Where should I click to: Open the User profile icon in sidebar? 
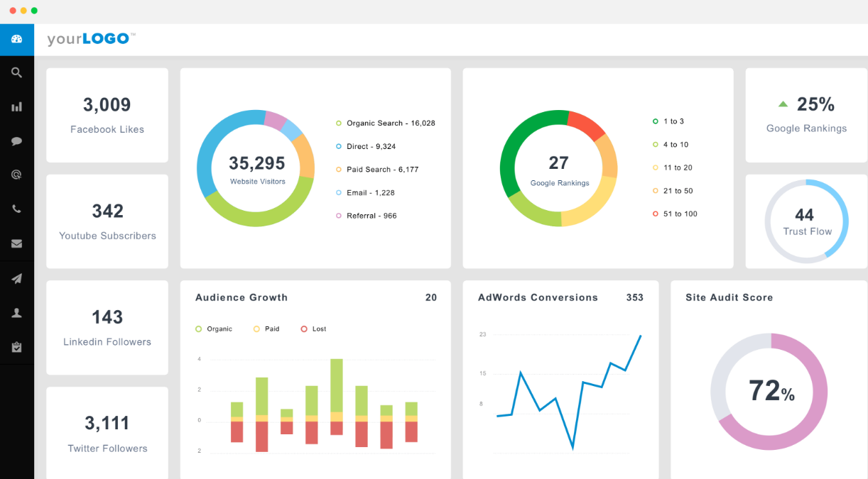(x=16, y=312)
